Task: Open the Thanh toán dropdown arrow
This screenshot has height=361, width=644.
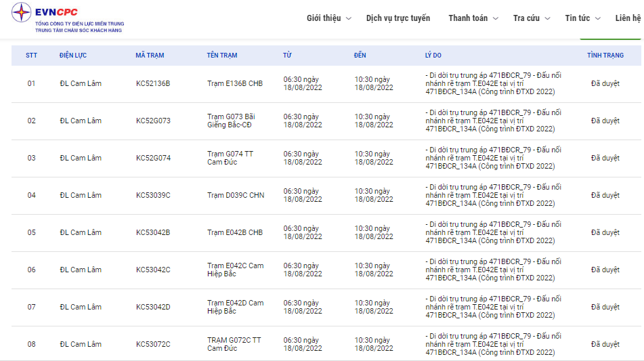Action: [x=496, y=19]
